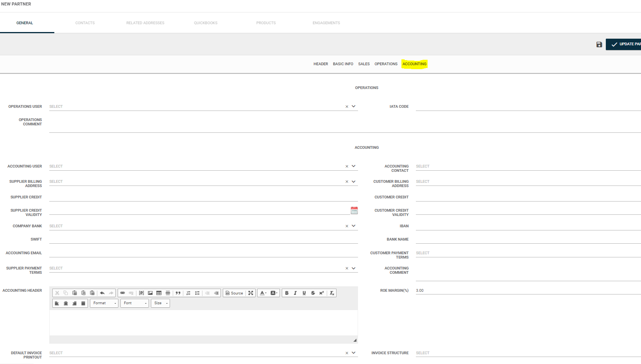Go to the Accounting section link
The image size is (641, 364).
click(414, 64)
